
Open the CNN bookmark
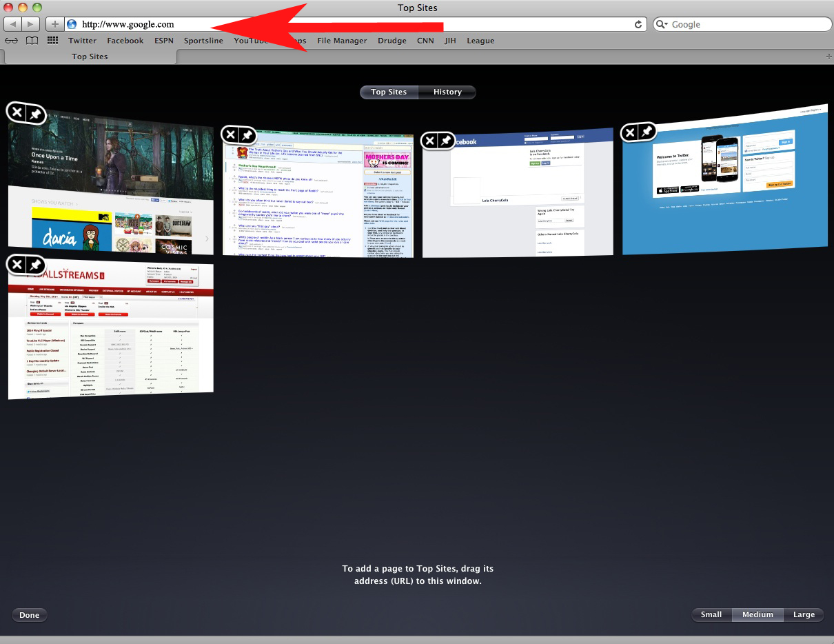click(425, 41)
